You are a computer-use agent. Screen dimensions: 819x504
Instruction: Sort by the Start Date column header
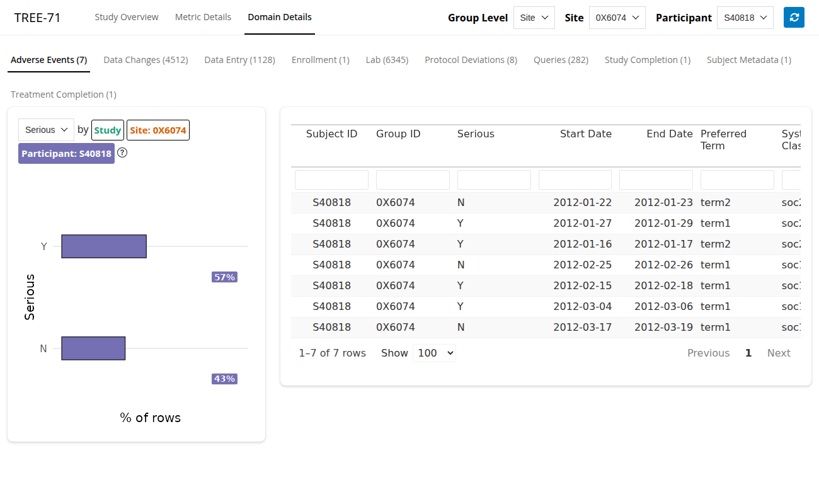tap(585, 134)
